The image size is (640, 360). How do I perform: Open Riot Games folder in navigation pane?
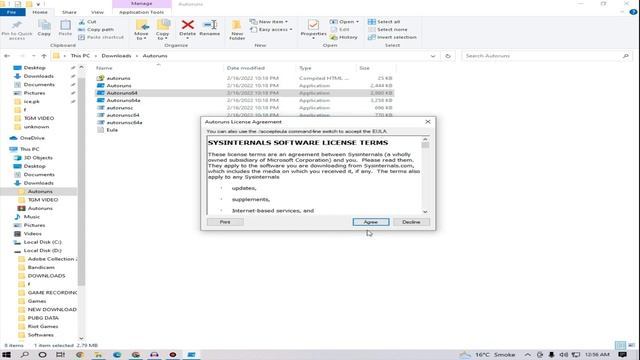43,327
